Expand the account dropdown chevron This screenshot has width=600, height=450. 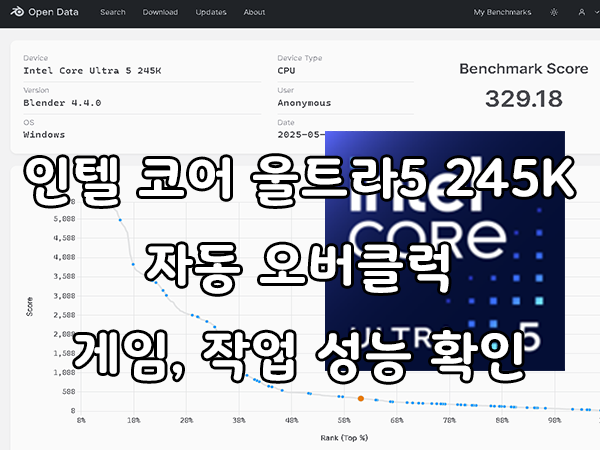pyautogui.click(x=597, y=12)
